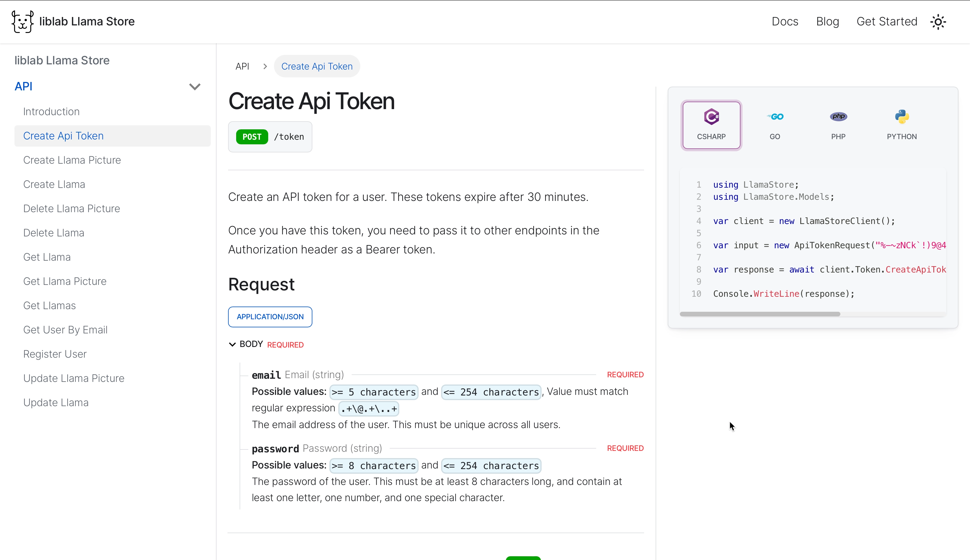Toggle the APPLICATION/JSON request tab

[x=270, y=316]
